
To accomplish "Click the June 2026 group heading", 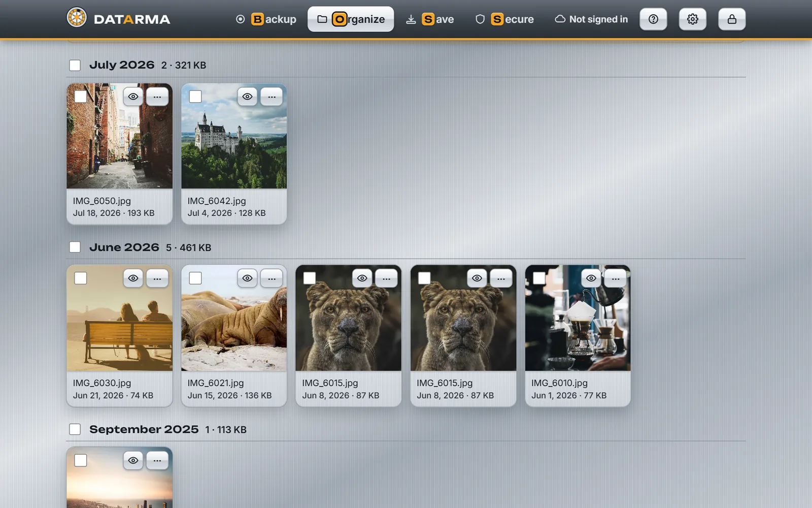I will click(124, 247).
